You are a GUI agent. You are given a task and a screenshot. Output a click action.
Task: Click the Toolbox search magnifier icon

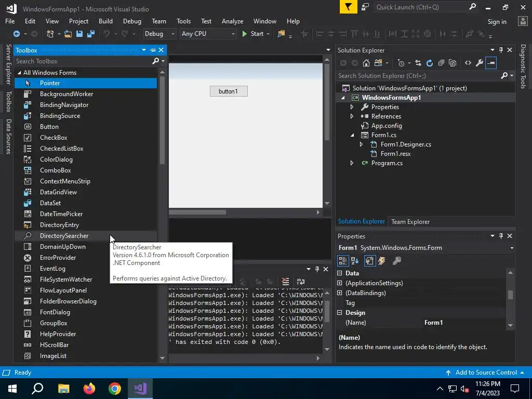pyautogui.click(x=156, y=61)
